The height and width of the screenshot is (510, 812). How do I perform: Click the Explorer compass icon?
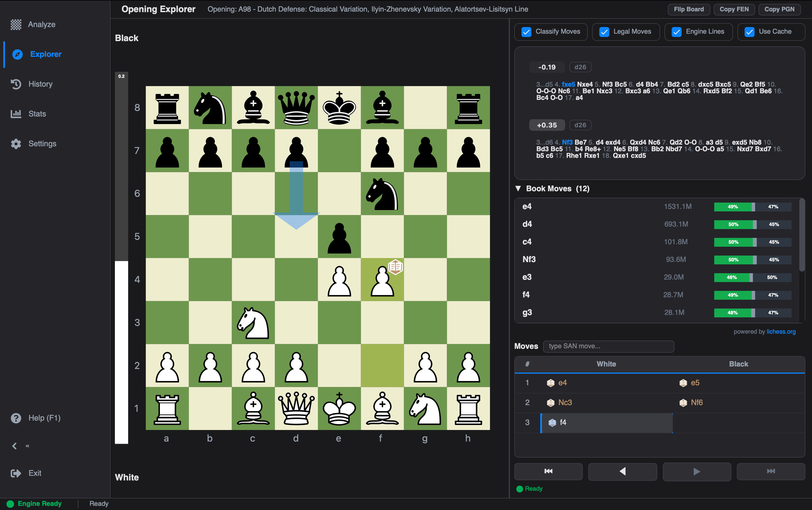[x=17, y=54]
